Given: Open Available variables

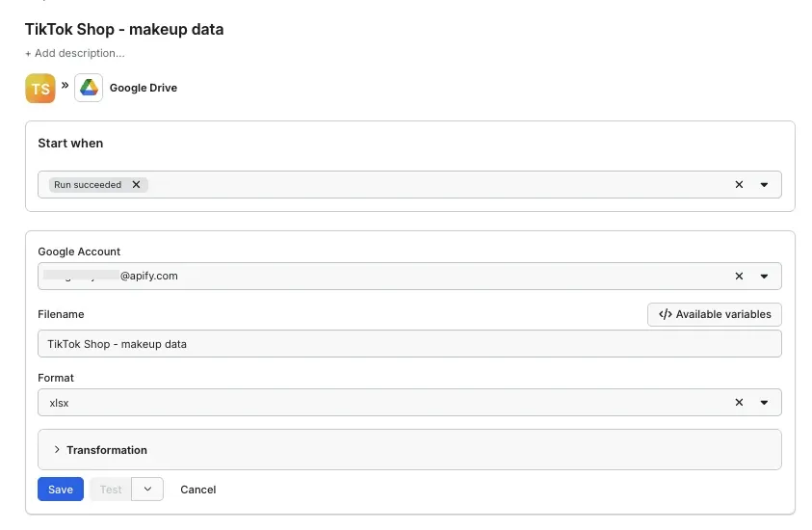Looking at the screenshot, I should [715, 314].
